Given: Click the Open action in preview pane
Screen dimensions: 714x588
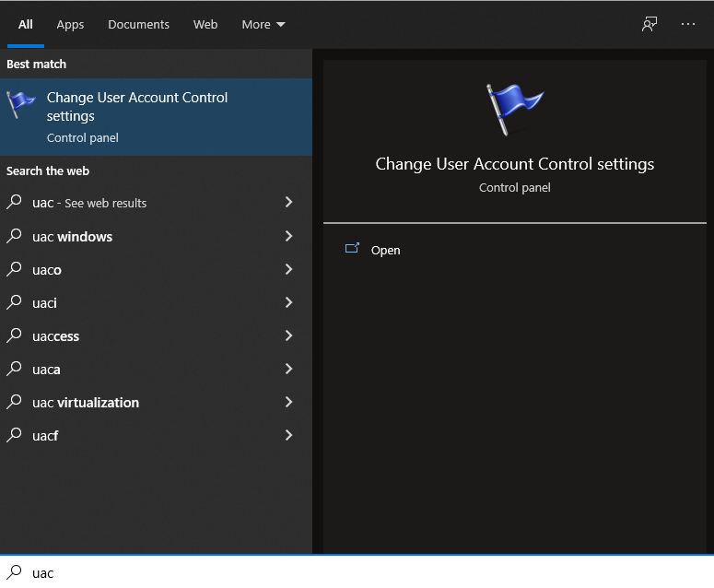Looking at the screenshot, I should pos(385,250).
